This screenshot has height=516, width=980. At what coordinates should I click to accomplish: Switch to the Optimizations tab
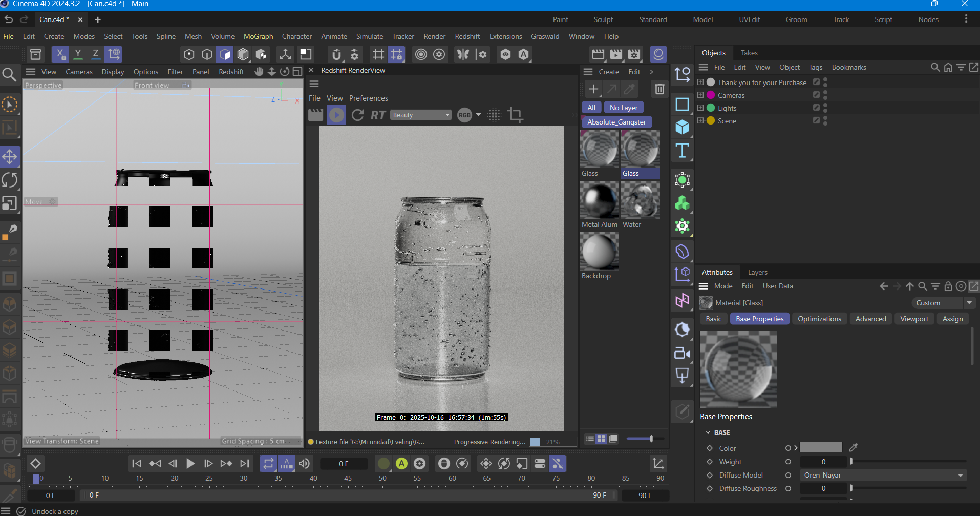click(x=819, y=319)
